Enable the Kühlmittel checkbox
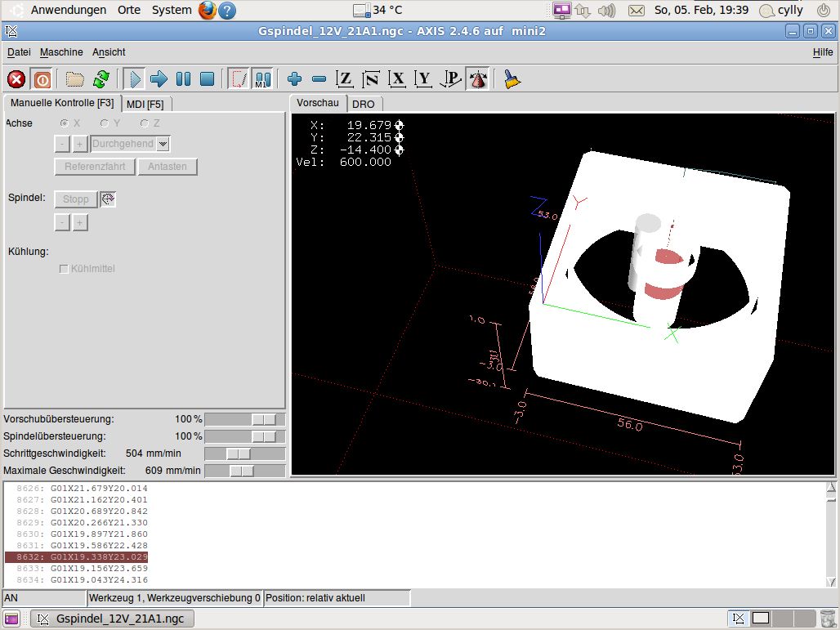Screen dimensions: 840x630 coord(64,269)
